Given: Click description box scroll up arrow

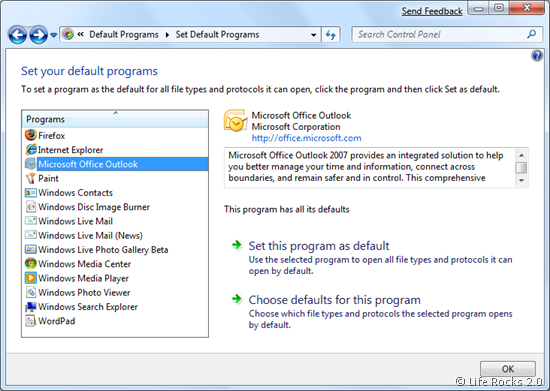Looking at the screenshot, I should pyautogui.click(x=522, y=155).
